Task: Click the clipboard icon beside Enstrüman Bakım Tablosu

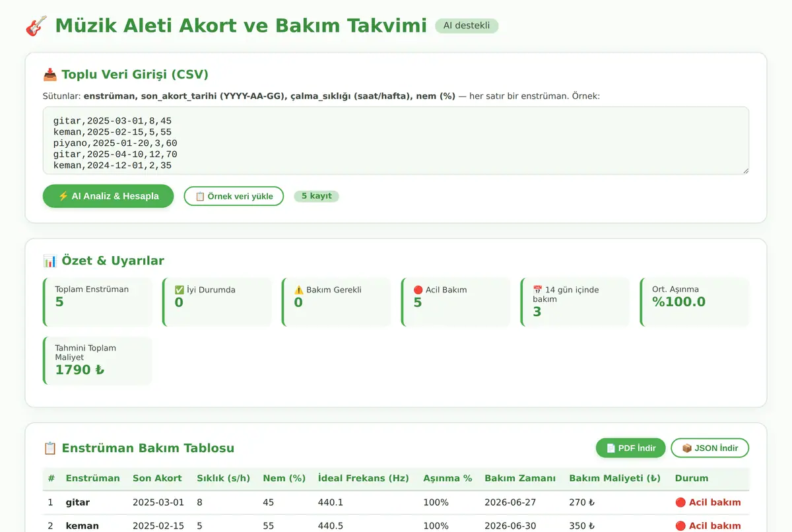Action: tap(49, 448)
